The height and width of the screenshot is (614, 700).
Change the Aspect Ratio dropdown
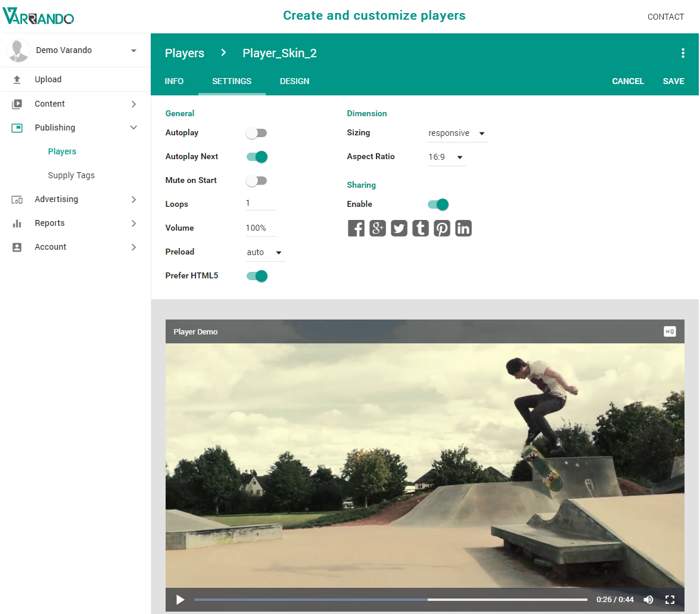446,156
